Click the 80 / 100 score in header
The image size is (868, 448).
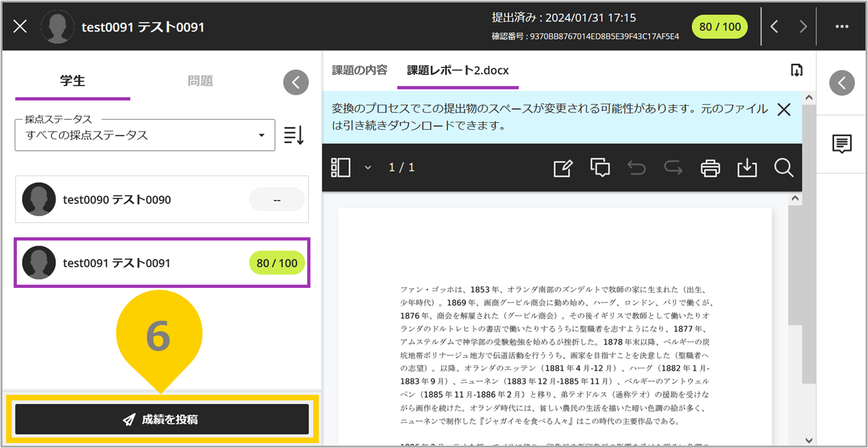click(x=720, y=27)
